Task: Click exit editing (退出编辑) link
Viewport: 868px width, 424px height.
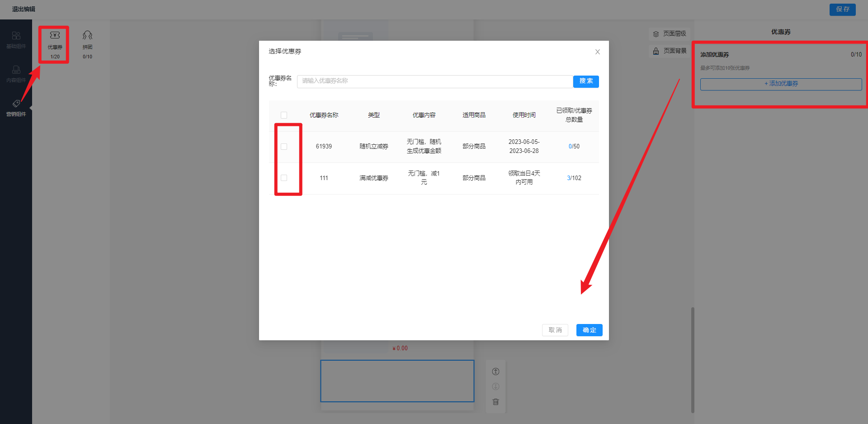Action: [x=24, y=9]
